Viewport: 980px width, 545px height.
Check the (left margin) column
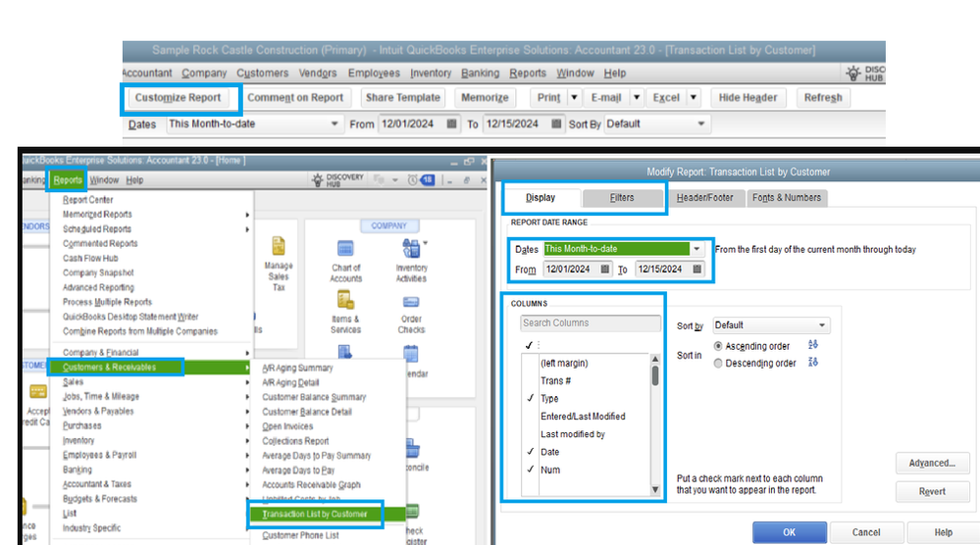click(x=530, y=364)
